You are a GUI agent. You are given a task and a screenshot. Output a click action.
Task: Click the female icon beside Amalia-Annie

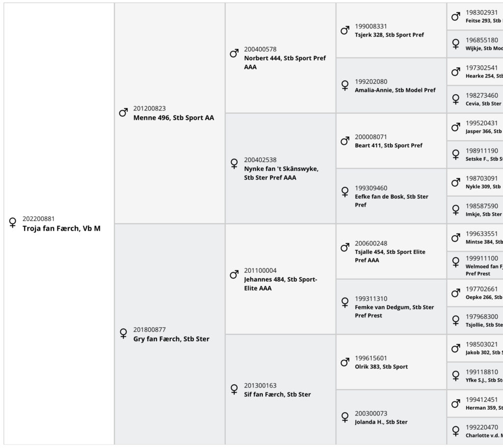(344, 85)
